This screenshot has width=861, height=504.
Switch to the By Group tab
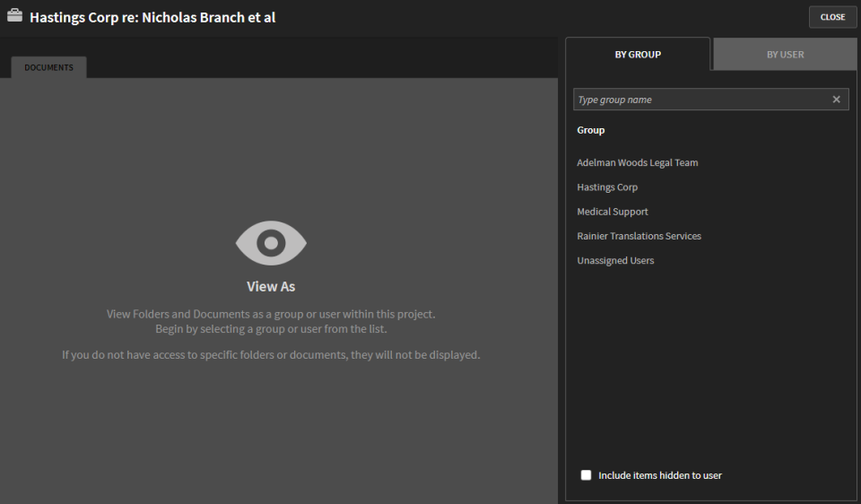click(x=638, y=55)
